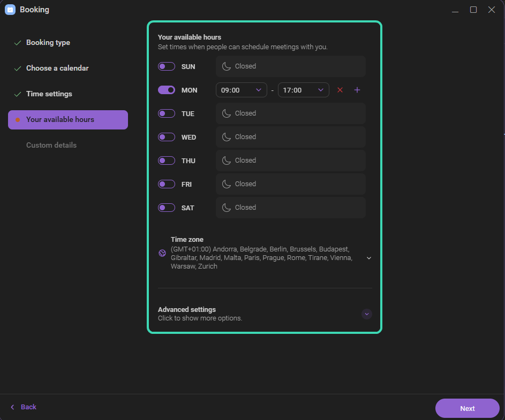Click the Booking app logo icon
Screen dimensions: 505x420
pos(10,10)
